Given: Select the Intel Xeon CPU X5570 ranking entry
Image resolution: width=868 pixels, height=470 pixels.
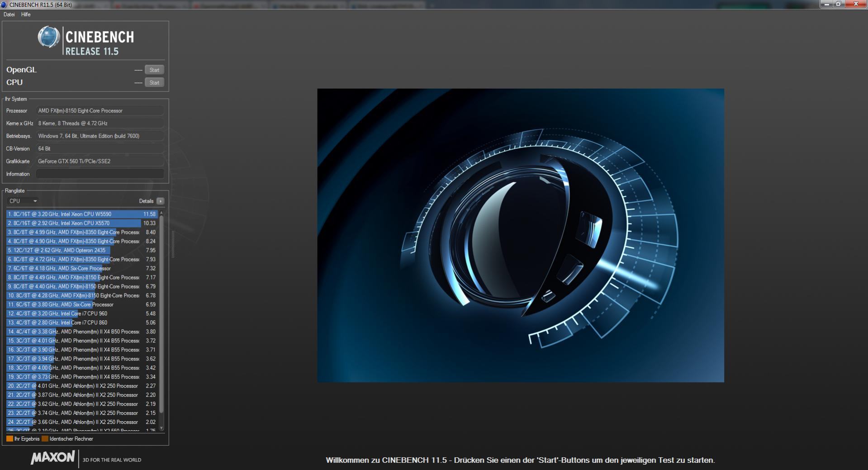Looking at the screenshot, I should coord(82,223).
